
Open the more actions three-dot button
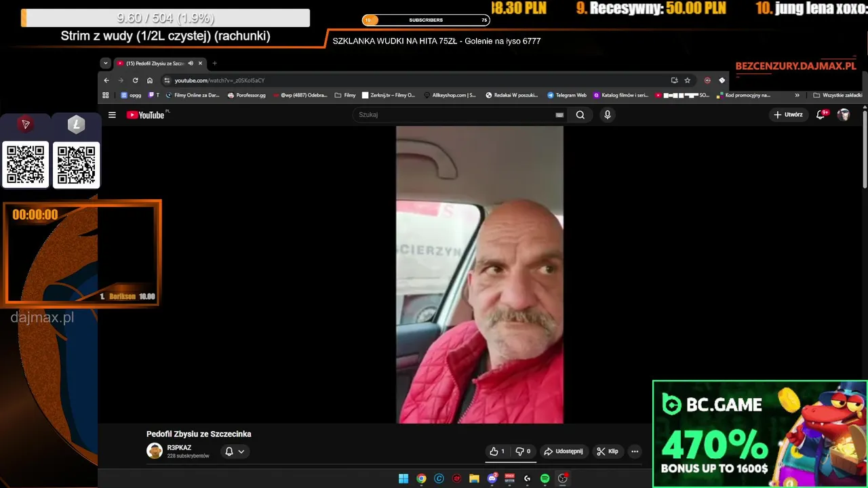coord(635,451)
